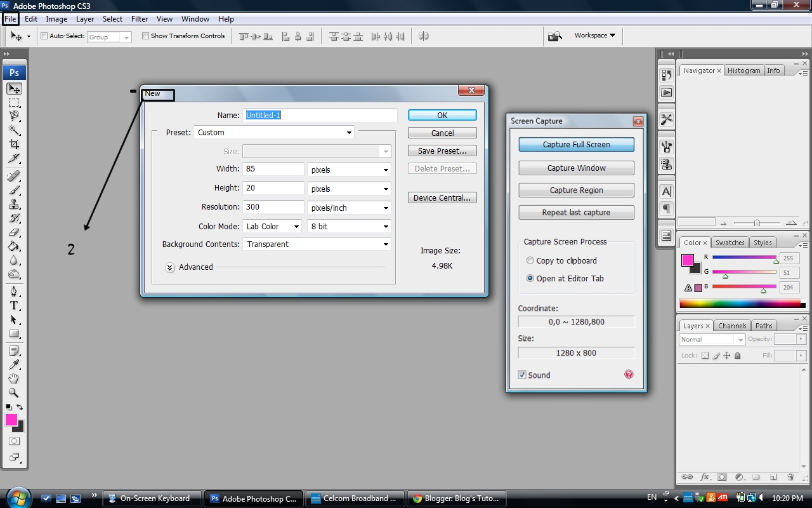Select the Blur tool
The width and height of the screenshot is (812, 508).
point(14,260)
